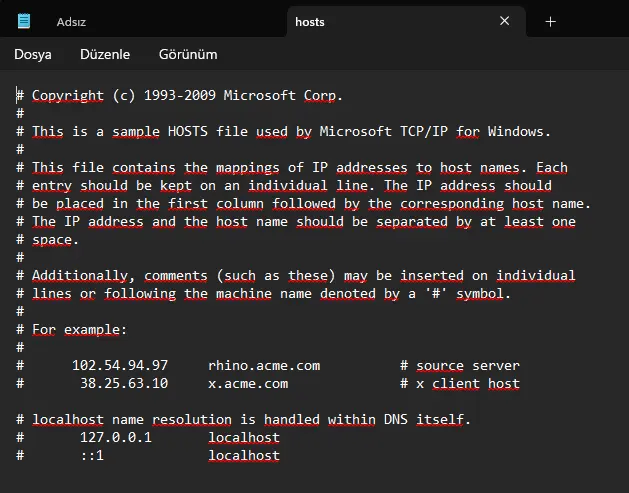Click the comment '# x client host'
Screen dimensions: 629x493
click(460, 383)
